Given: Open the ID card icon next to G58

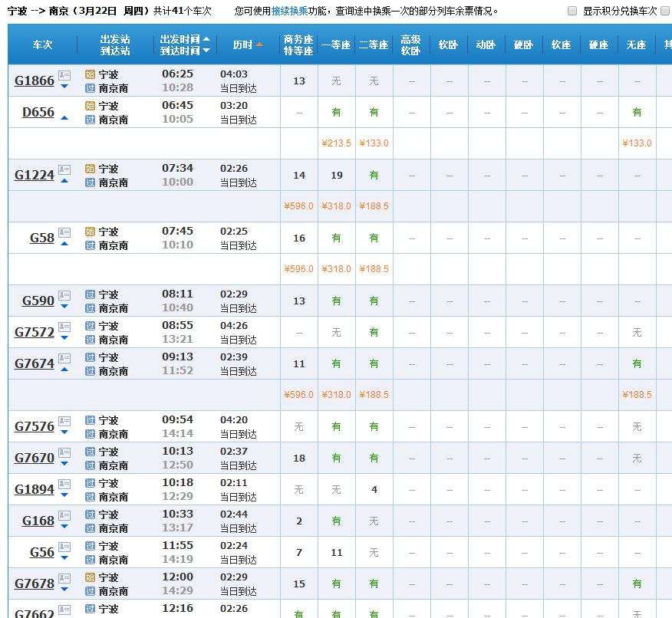Looking at the screenshot, I should 64,232.
